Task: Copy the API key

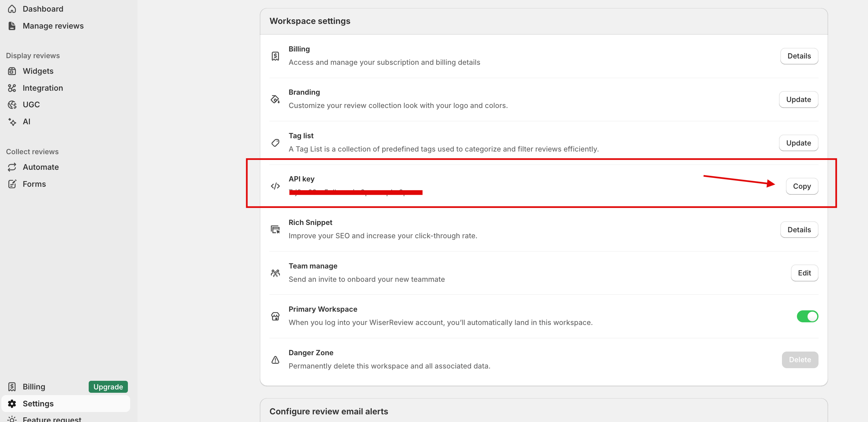Action: click(x=802, y=186)
